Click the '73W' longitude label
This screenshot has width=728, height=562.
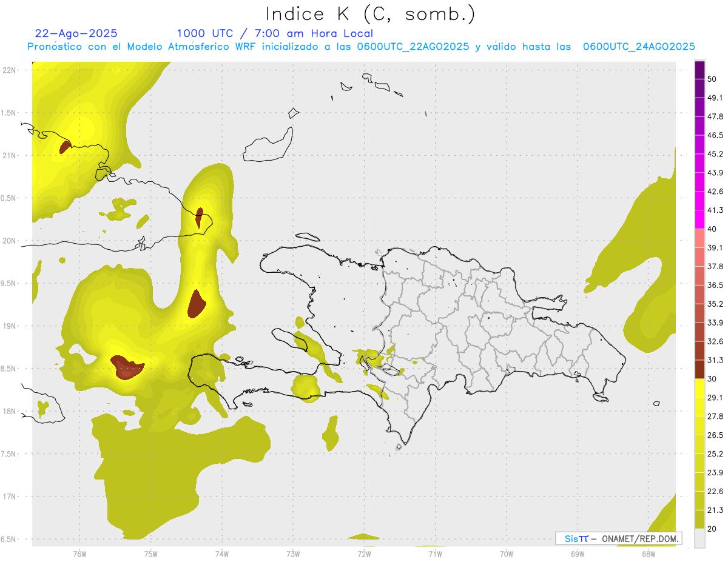coord(293,554)
